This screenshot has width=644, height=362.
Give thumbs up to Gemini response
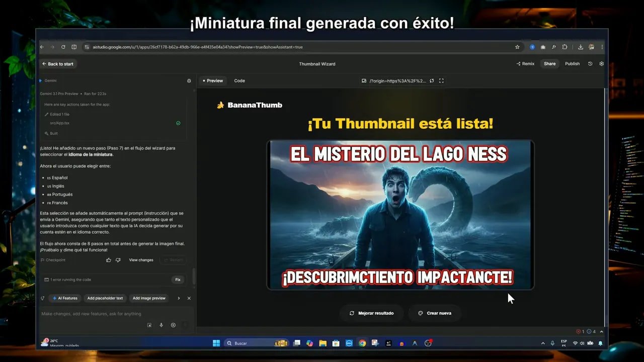[x=109, y=260]
